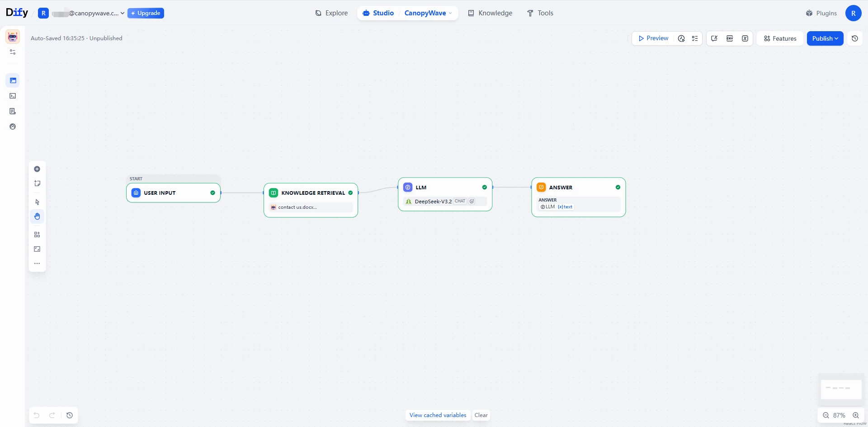Open the environment variables ENV icon
Viewport: 868px width, 427px height.
click(730, 38)
